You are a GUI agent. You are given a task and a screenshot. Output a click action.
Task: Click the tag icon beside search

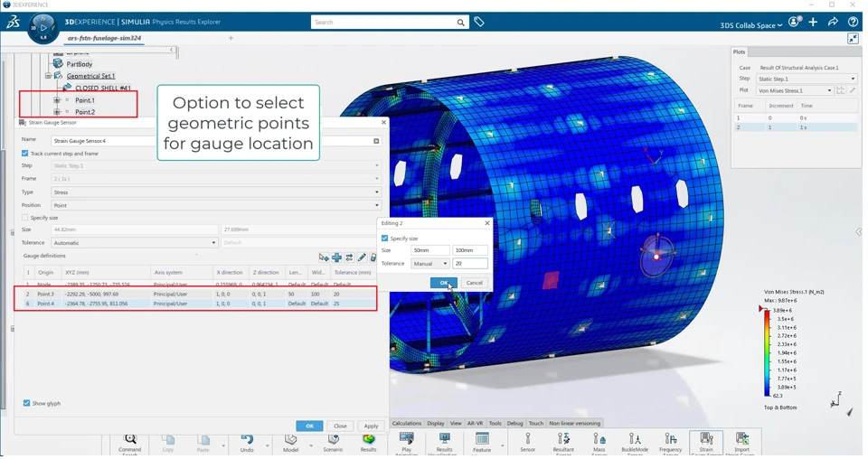479,22
